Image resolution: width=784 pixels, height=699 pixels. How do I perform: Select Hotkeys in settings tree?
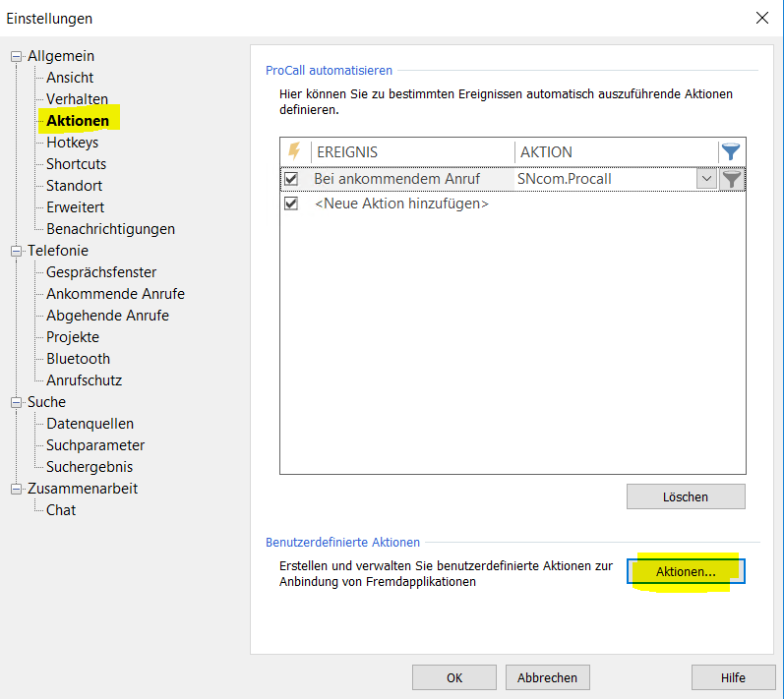72,143
